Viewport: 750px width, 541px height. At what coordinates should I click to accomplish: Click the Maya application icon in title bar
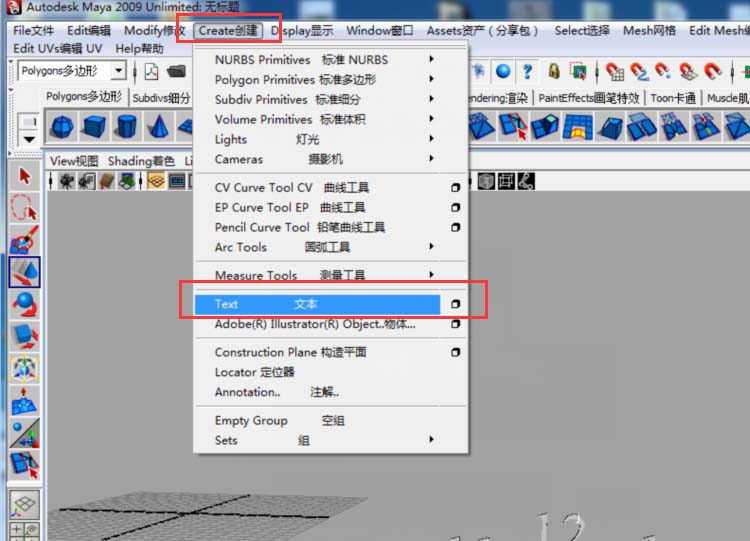tap(13, 7)
